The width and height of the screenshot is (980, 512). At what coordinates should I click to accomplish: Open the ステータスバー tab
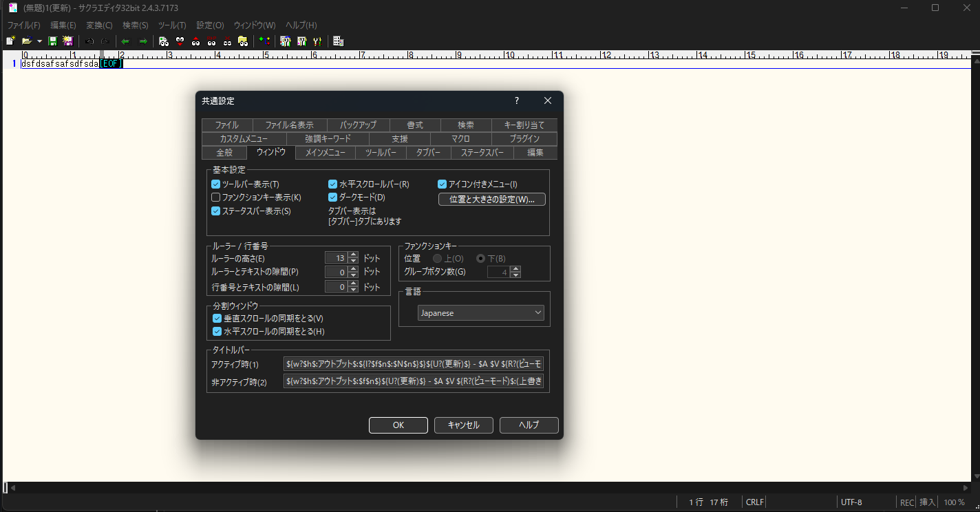[482, 153]
